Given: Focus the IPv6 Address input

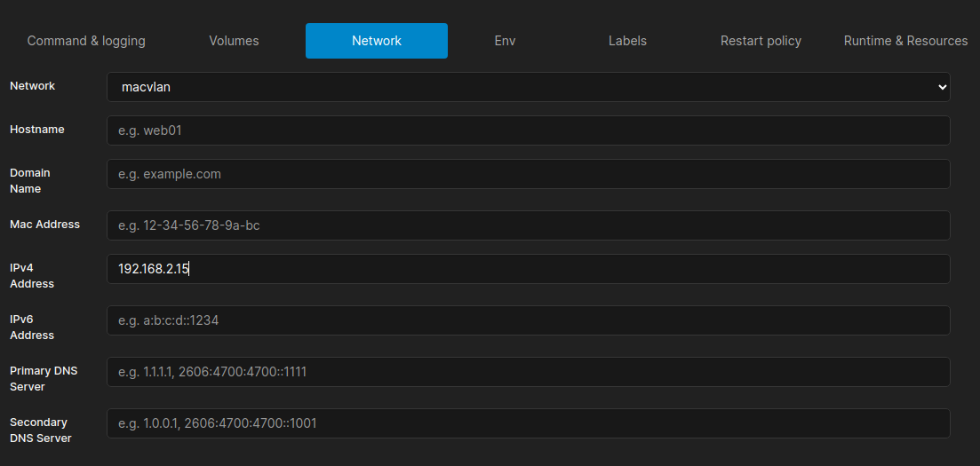Looking at the screenshot, I should (528, 320).
